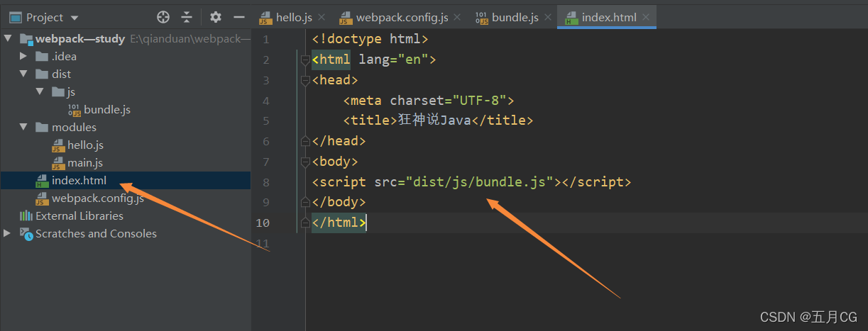This screenshot has height=331, width=868.
Task: Click the hello.js tab file icon
Action: click(265, 17)
